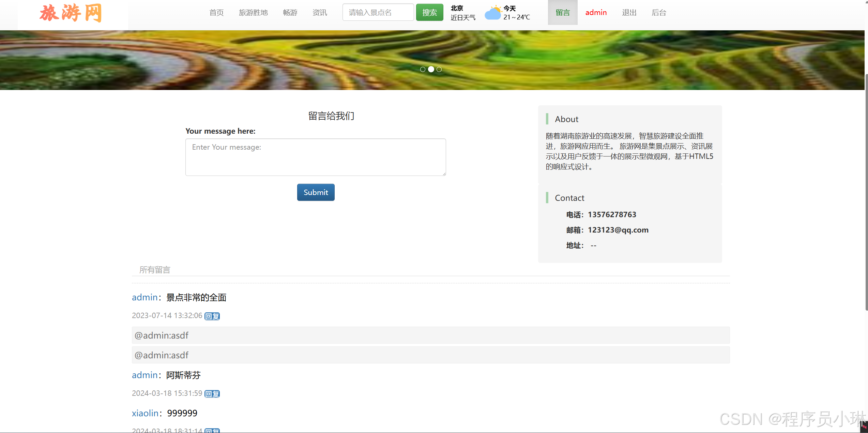This screenshot has height=433, width=868.
Task: Click the Submit button
Action: click(x=315, y=192)
